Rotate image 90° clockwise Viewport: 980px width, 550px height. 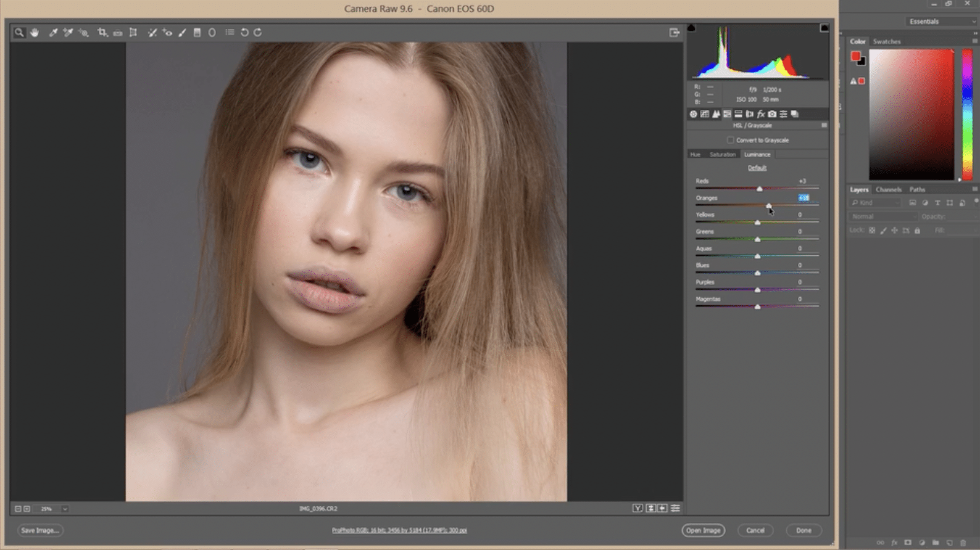[x=258, y=32]
